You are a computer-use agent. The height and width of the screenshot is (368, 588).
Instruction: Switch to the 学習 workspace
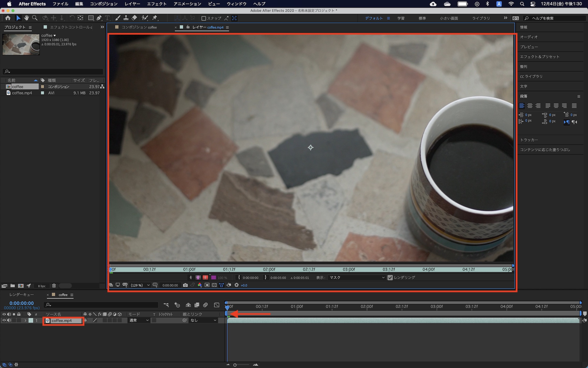point(401,18)
